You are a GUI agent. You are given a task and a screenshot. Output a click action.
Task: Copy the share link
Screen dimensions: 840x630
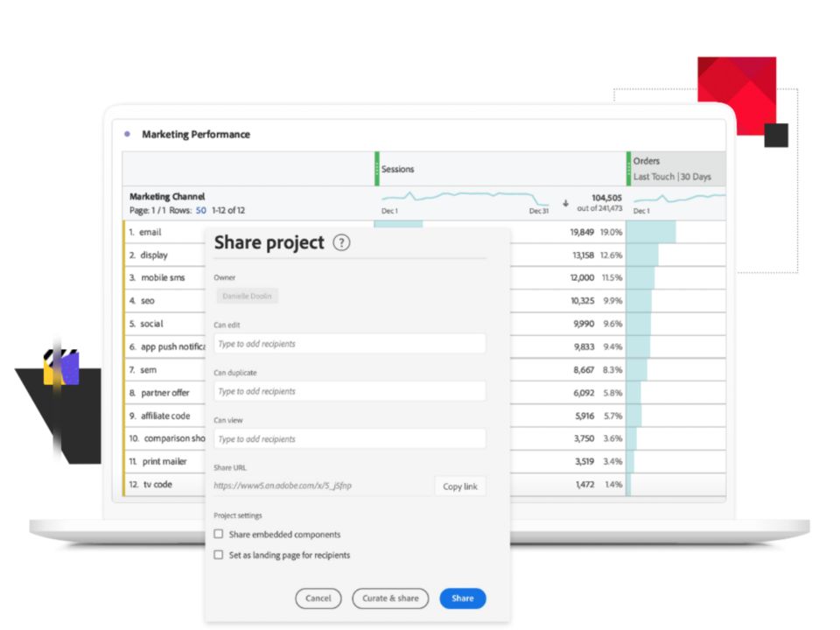[x=459, y=486]
